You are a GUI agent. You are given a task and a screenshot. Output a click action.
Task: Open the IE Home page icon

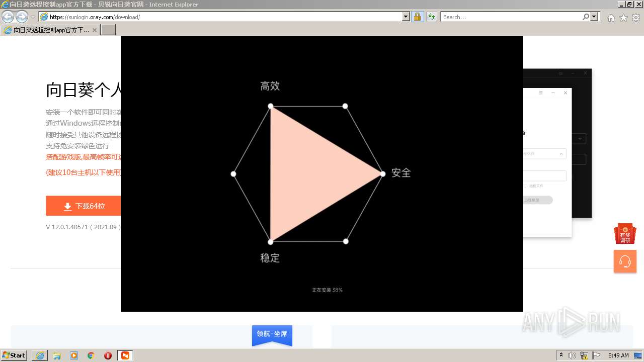(x=611, y=18)
